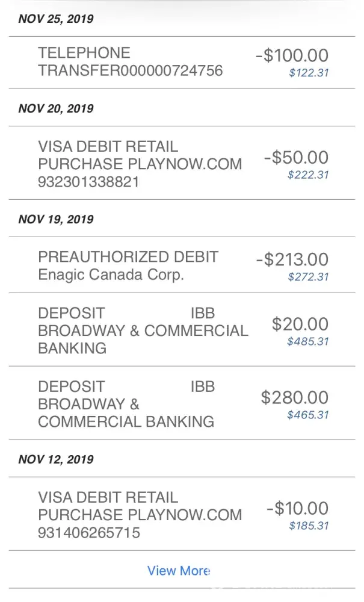Click the $122.31 running balance
This screenshot has height=602, width=364.
(309, 73)
